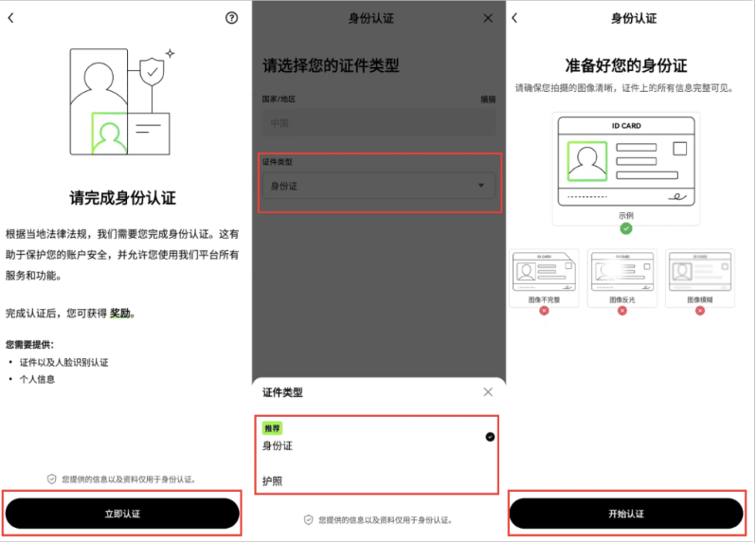Open help via the question mark icon
The image size is (756, 543).
pos(232,18)
